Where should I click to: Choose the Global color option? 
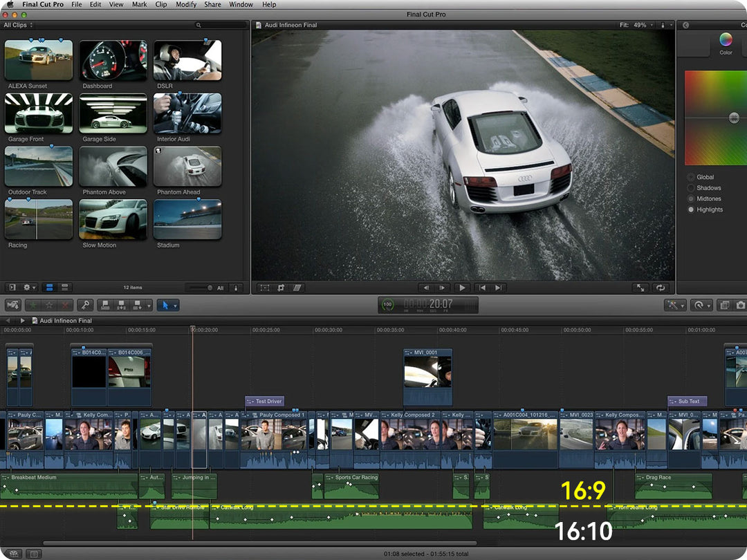(691, 177)
